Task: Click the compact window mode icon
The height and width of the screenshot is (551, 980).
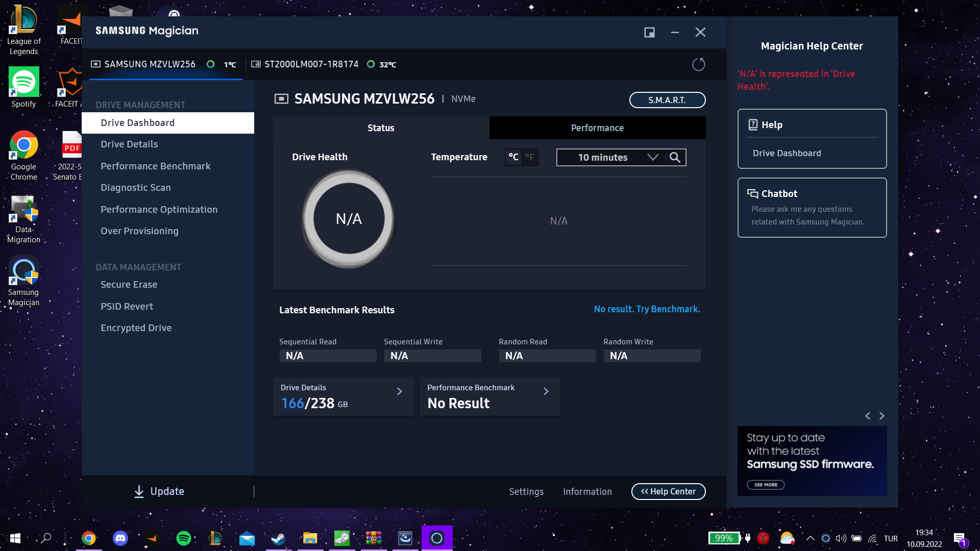Action: [649, 33]
